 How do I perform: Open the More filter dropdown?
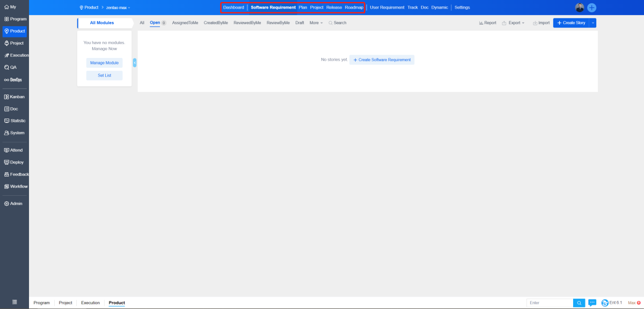[x=316, y=23]
